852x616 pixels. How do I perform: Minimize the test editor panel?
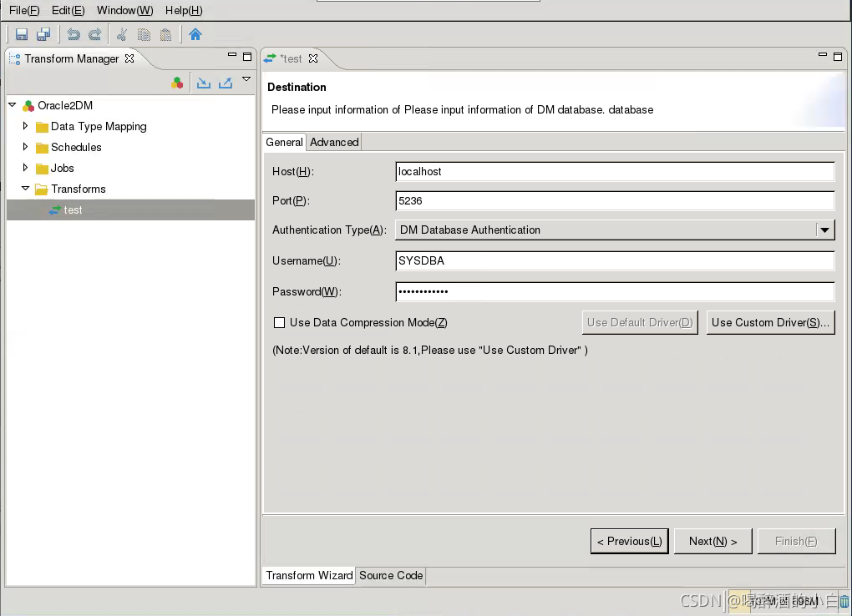click(x=823, y=55)
